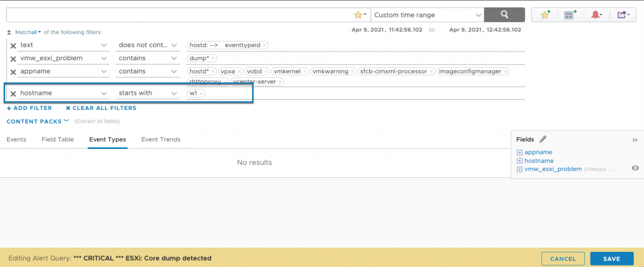The height and width of the screenshot is (267, 644).
Task: Expand the vmw_esxi_problem field plus icon
Action: (x=519, y=169)
